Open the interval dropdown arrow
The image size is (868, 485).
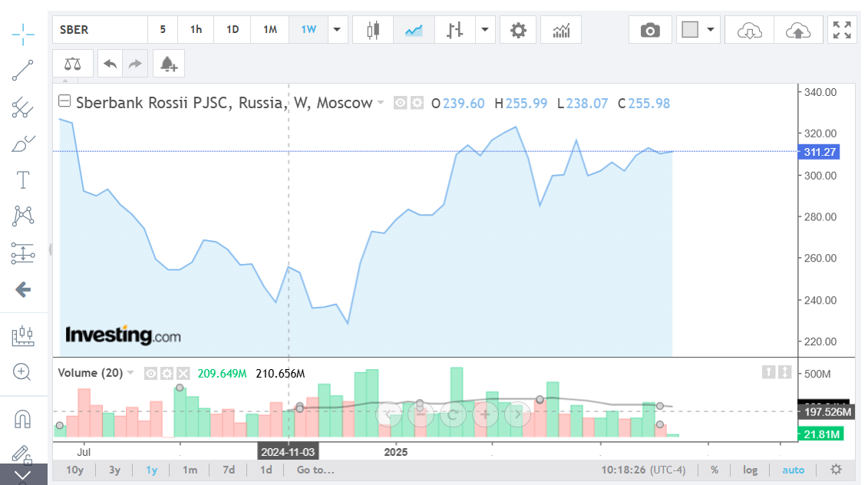[337, 29]
